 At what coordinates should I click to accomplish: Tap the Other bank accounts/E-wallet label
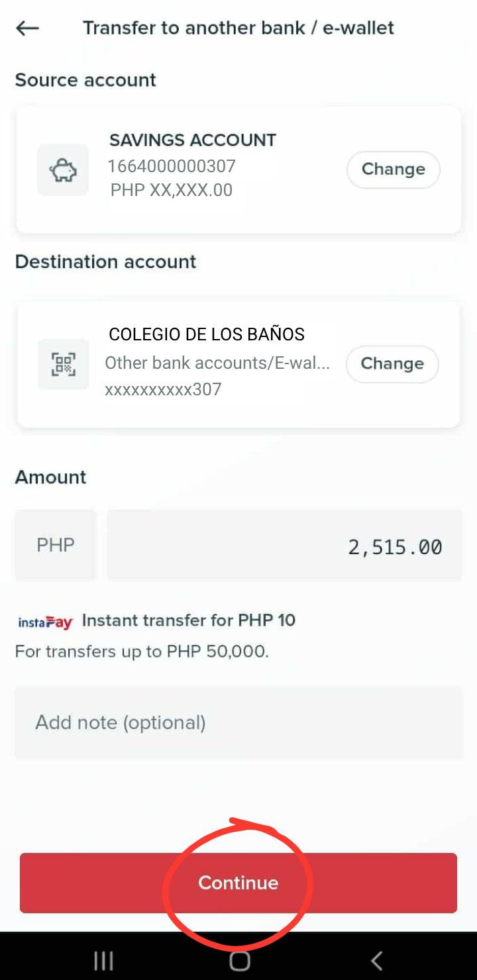(x=217, y=363)
